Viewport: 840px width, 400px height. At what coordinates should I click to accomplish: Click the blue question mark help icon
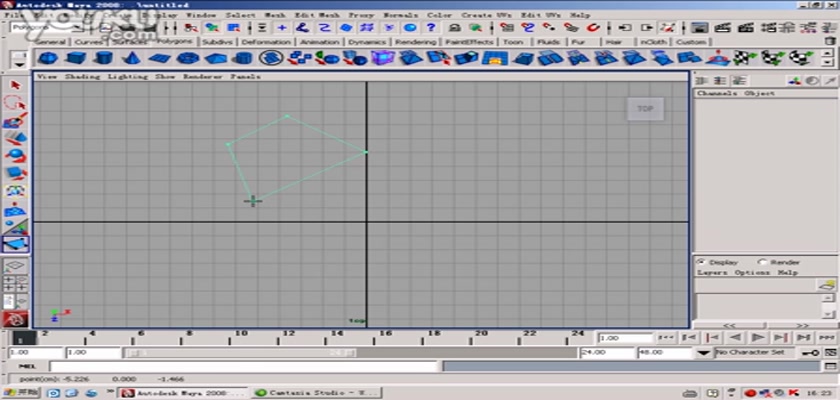coord(431,28)
